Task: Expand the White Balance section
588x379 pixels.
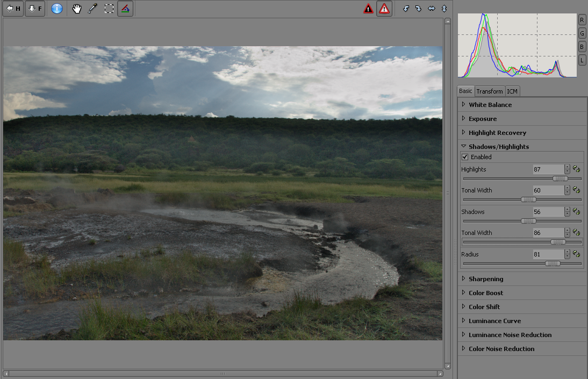Action: (x=490, y=105)
